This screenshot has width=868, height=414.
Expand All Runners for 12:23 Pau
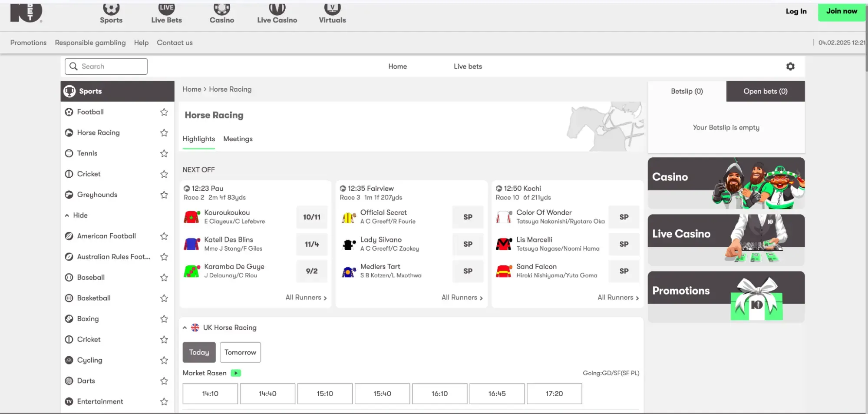pyautogui.click(x=306, y=298)
